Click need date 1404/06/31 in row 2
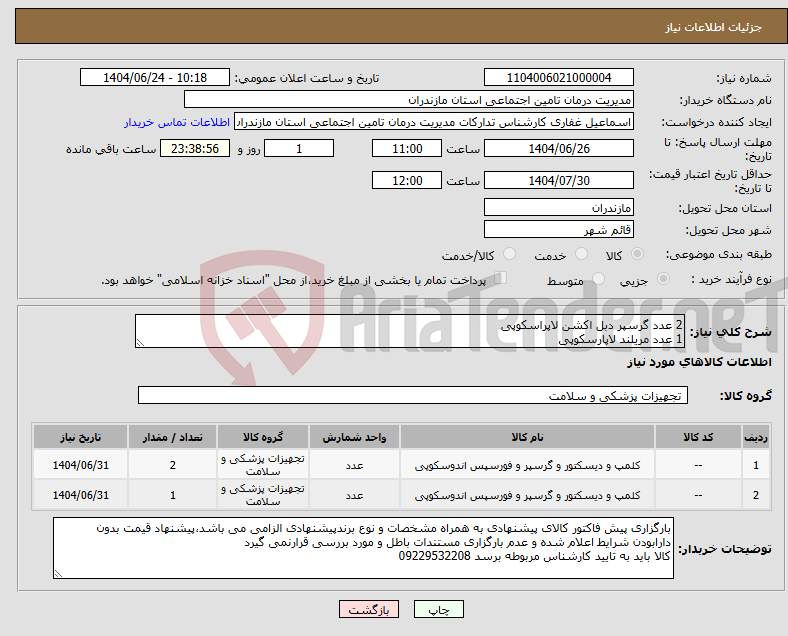 pos(80,495)
